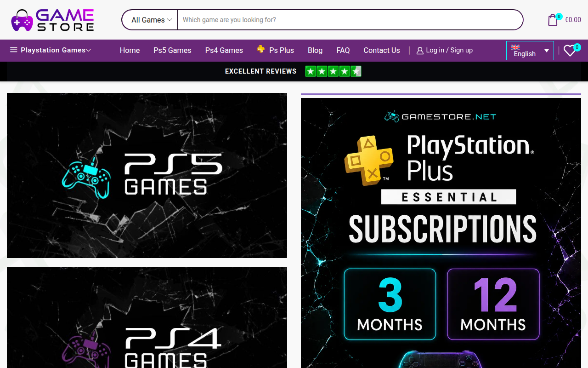Select Ps Plus menu item

click(282, 50)
